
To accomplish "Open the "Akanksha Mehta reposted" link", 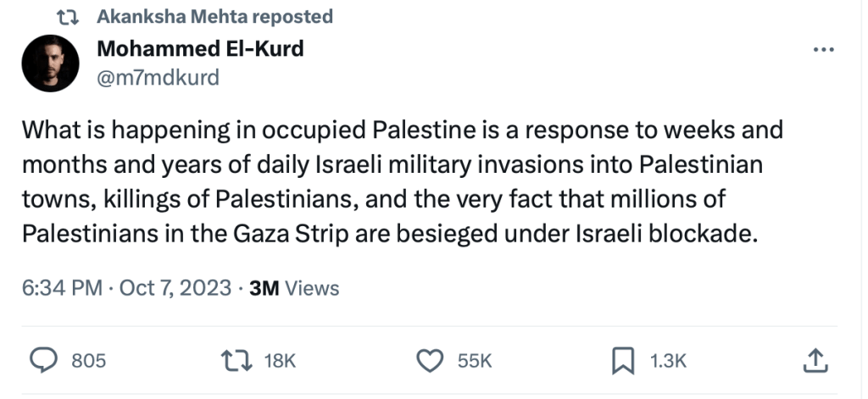I will [x=215, y=16].
